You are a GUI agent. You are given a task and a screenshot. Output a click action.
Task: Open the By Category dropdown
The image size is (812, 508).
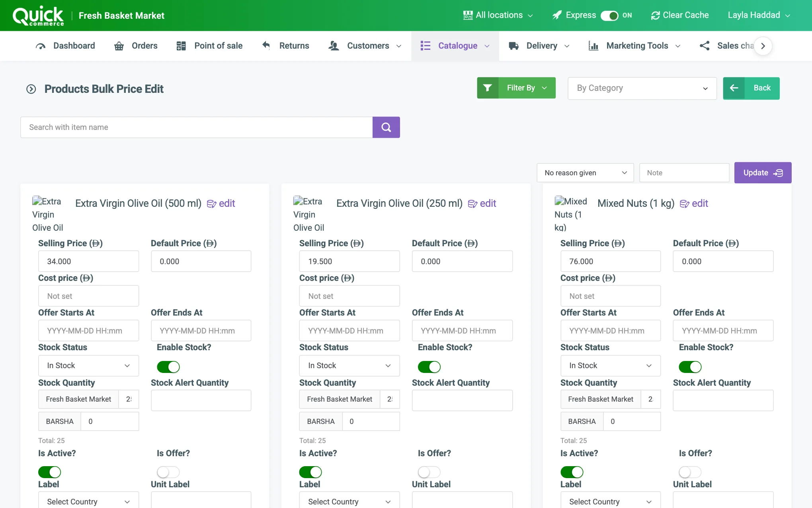[x=642, y=88]
